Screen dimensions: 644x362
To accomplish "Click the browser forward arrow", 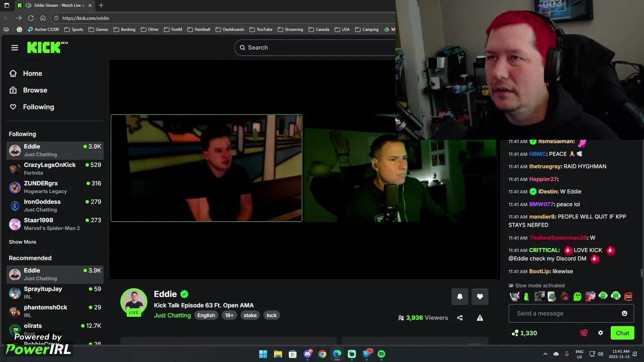I will click(19, 18).
